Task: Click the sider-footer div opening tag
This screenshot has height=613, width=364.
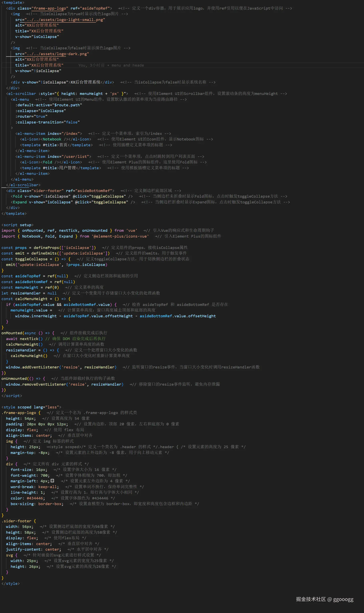Action: (x=60, y=191)
